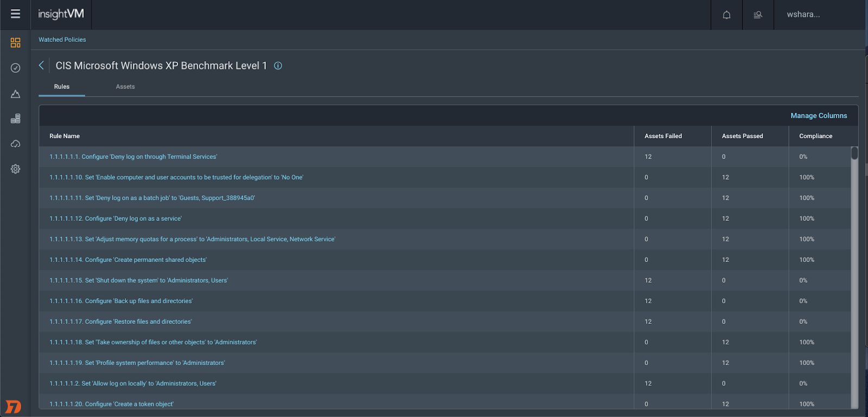Open the cloud icon in sidebar

tap(15, 144)
